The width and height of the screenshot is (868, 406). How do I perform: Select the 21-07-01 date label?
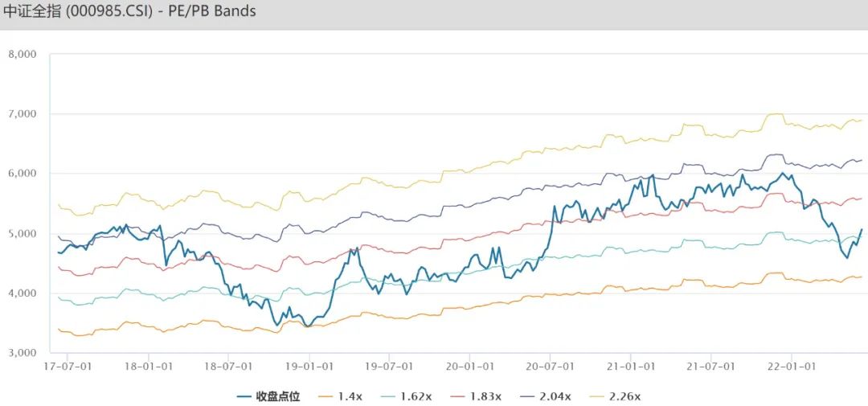710,366
